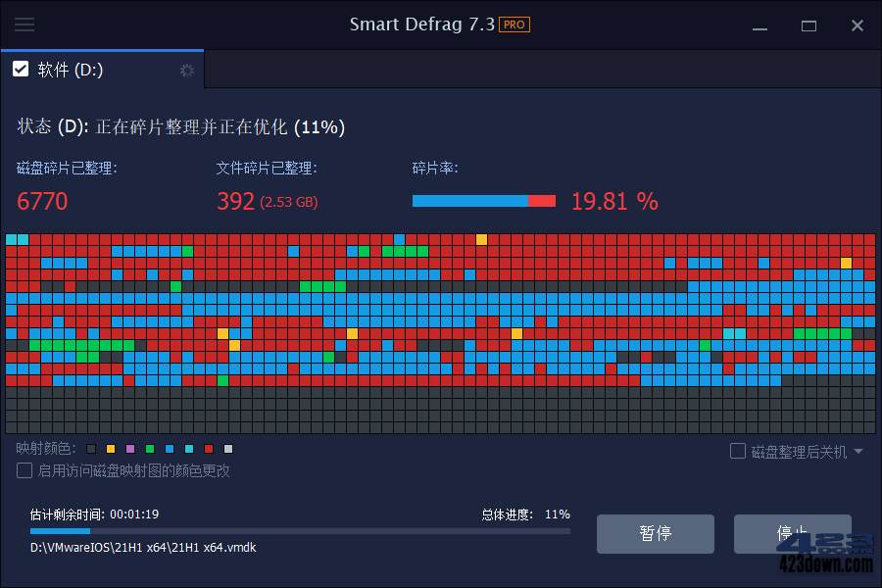Select the yellow legend swatch in 映射颜色

[x=111, y=449]
